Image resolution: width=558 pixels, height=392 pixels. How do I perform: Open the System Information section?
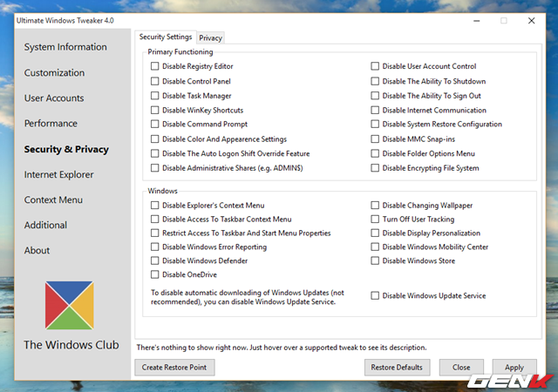(x=65, y=47)
